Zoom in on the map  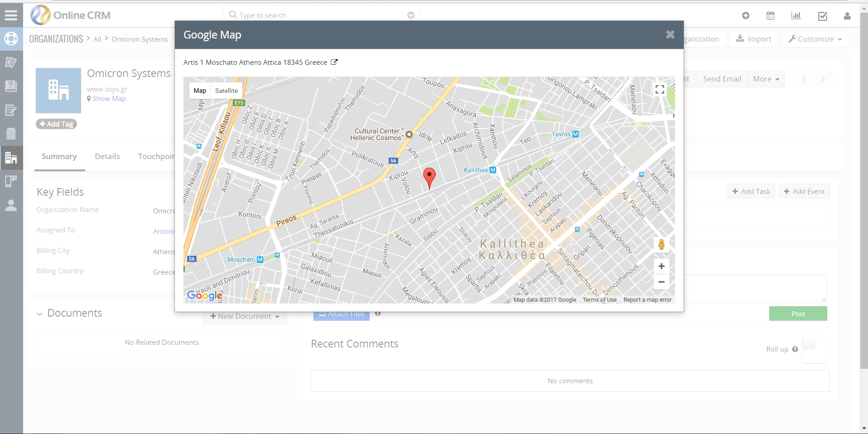[x=661, y=266]
